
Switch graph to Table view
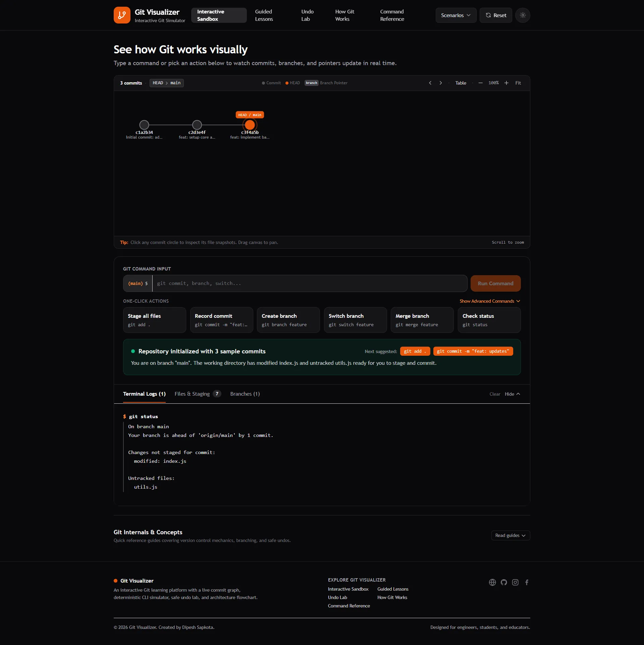pos(461,83)
